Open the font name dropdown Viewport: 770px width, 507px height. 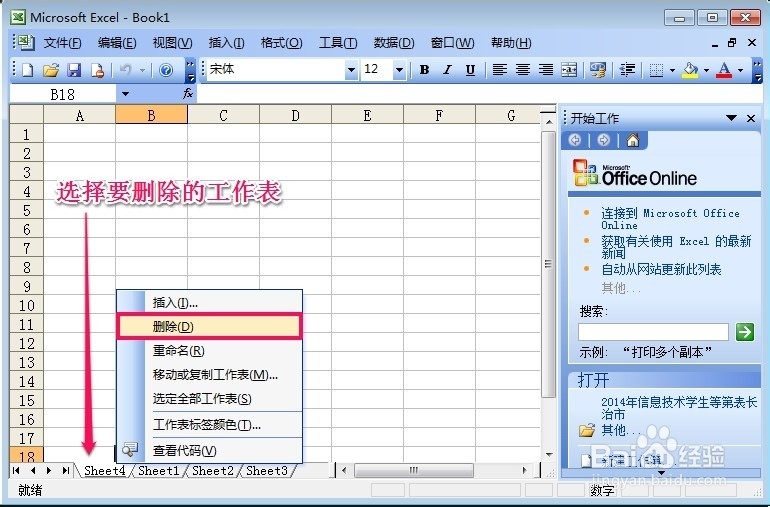click(x=351, y=70)
